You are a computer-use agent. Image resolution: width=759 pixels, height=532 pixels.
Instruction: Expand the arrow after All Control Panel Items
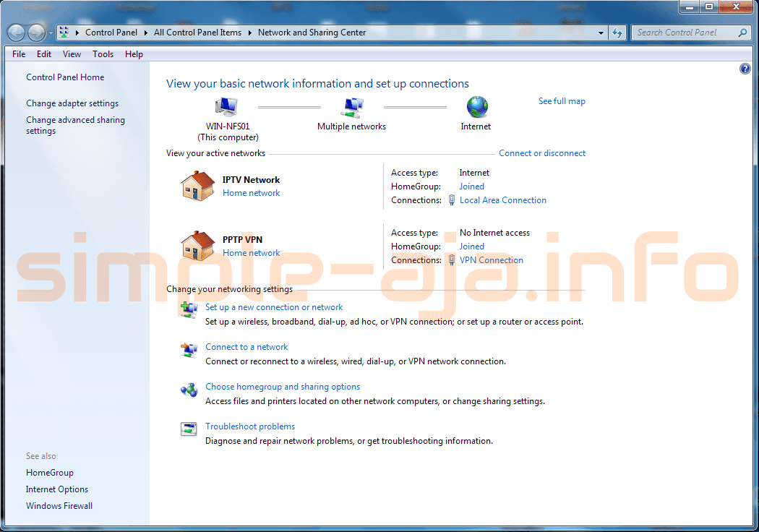(x=250, y=33)
